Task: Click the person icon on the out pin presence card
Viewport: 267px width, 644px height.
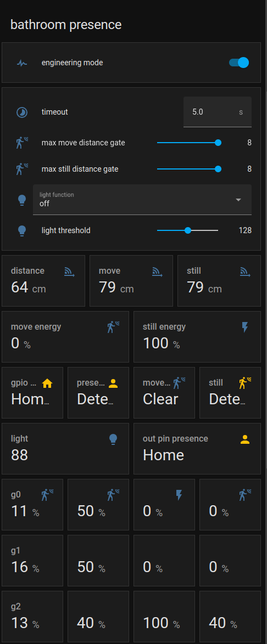Action: click(245, 439)
